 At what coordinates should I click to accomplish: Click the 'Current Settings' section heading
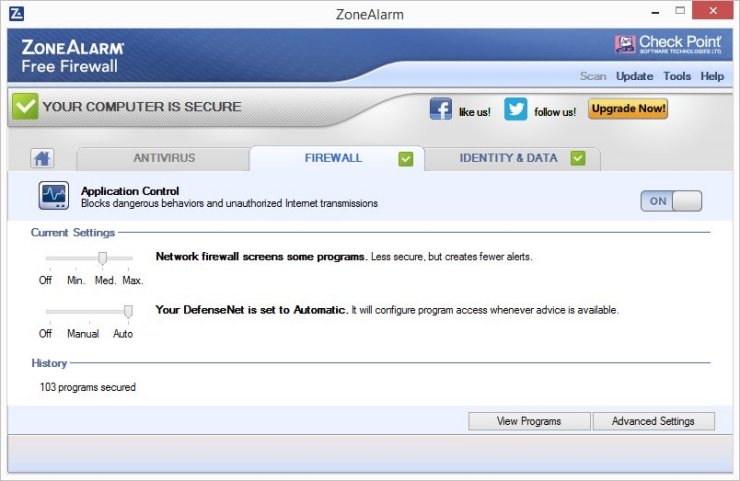[x=73, y=233]
